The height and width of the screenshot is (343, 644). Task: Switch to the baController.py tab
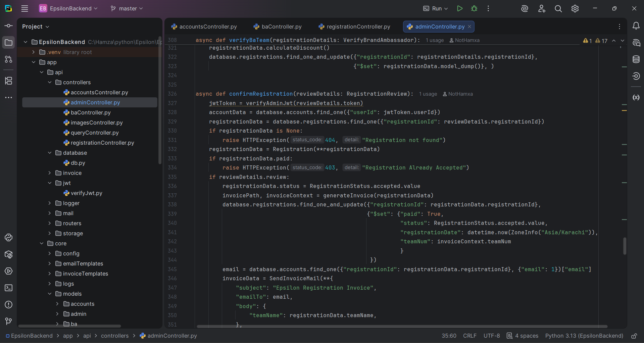pyautogui.click(x=281, y=27)
